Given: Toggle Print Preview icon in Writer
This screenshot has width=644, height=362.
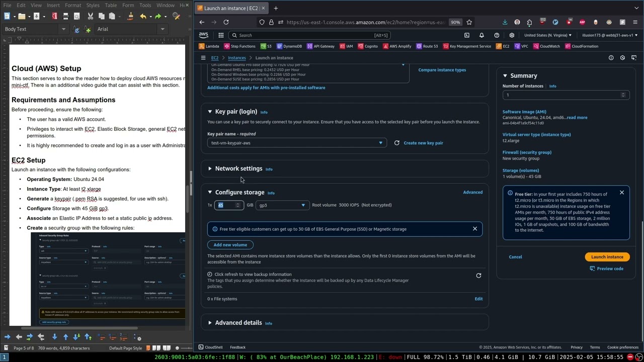Looking at the screenshot, I should (x=76, y=16).
